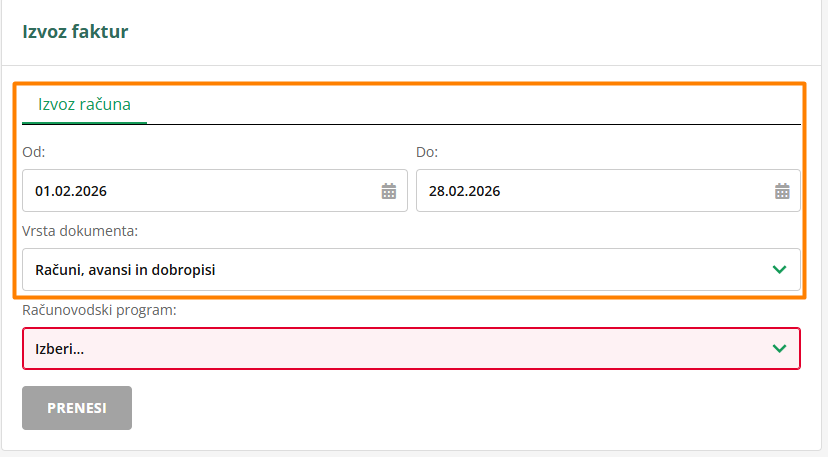Click the green chevron in Računovodski program

780,349
